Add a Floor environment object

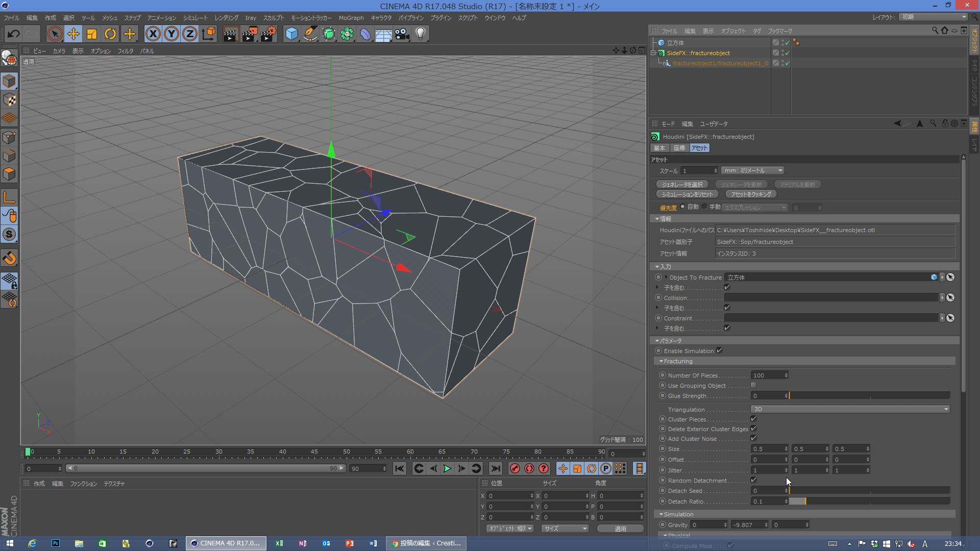click(384, 34)
